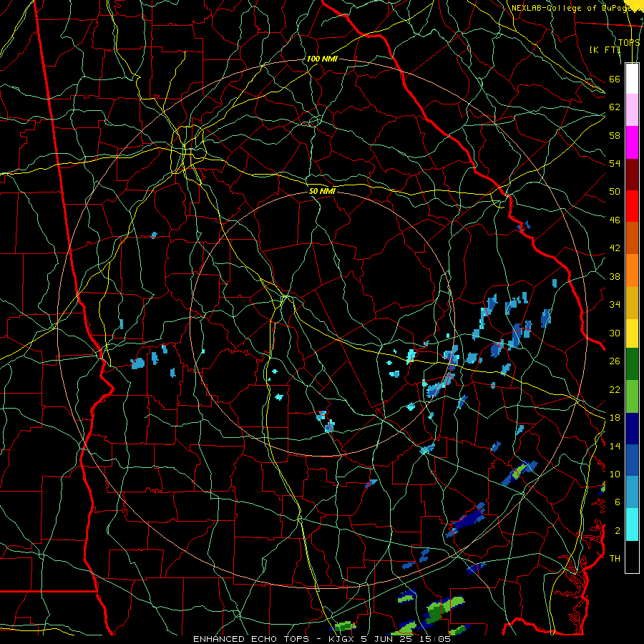Click the "62" legend value

[615, 107]
